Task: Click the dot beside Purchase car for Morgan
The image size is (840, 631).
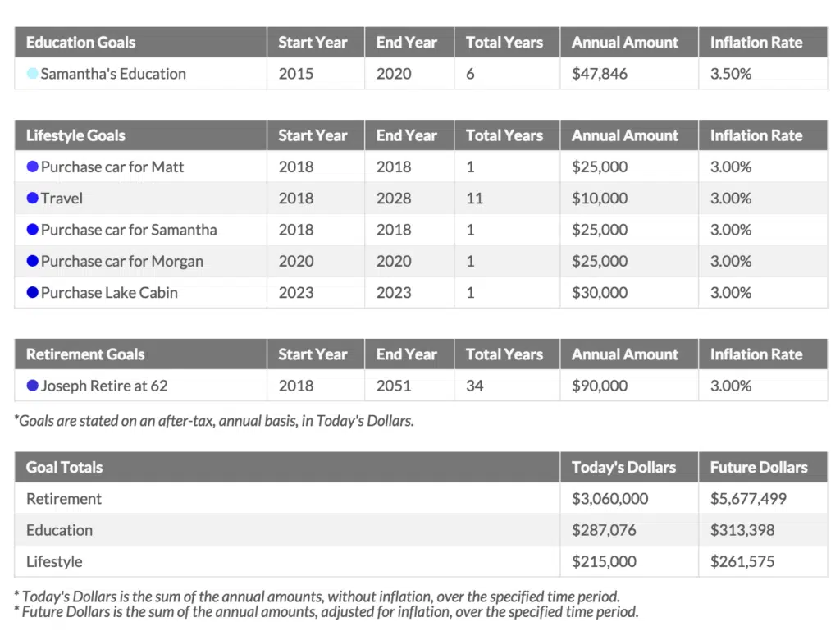Action: point(33,261)
